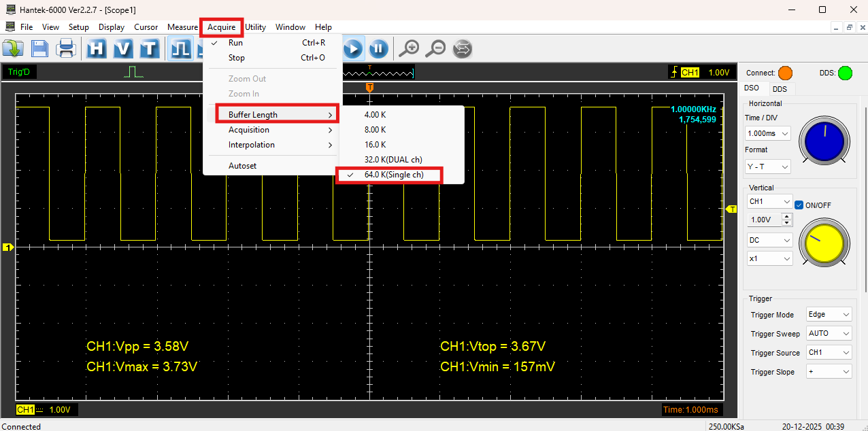This screenshot has height=431, width=868.
Task: Zoom out with magnifier minus icon
Action: [x=435, y=48]
